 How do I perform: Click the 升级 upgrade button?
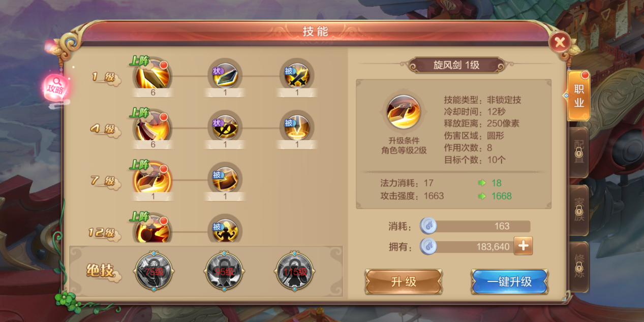click(x=404, y=282)
